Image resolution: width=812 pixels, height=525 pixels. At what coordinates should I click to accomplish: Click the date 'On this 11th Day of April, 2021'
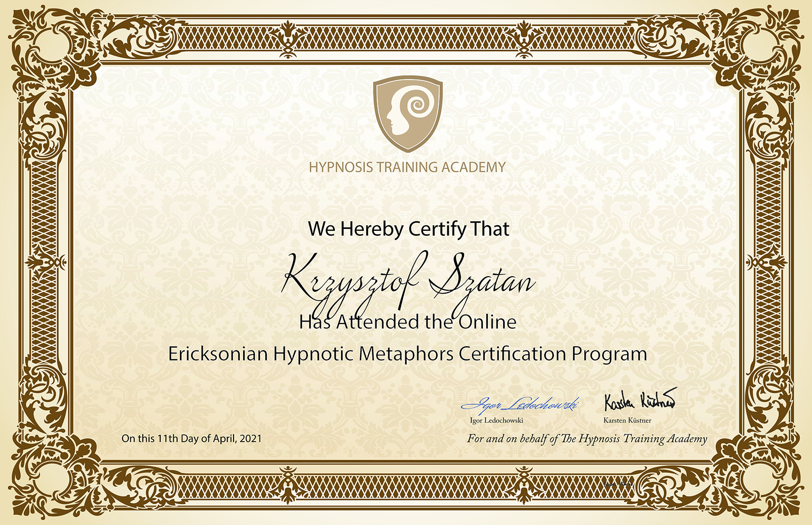(192, 438)
